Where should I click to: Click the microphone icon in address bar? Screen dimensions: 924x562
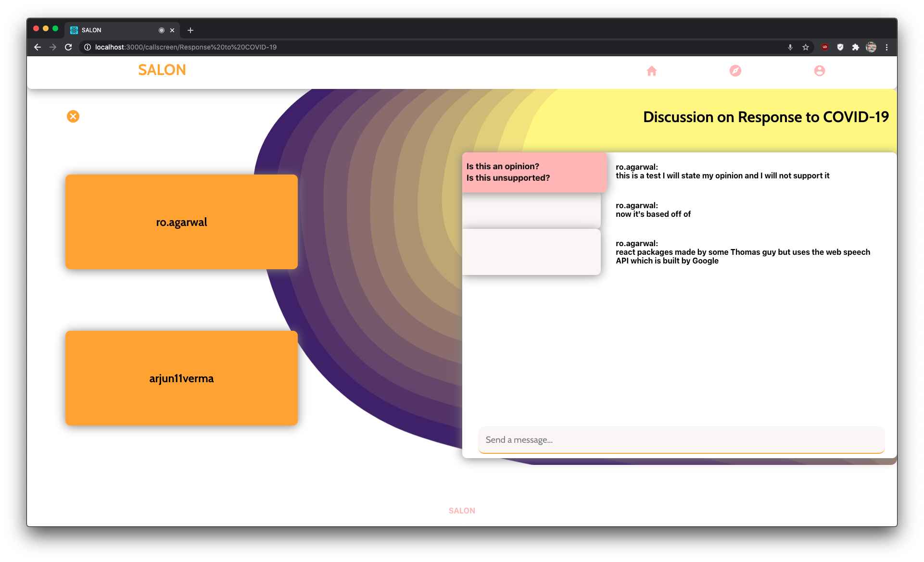click(x=790, y=47)
